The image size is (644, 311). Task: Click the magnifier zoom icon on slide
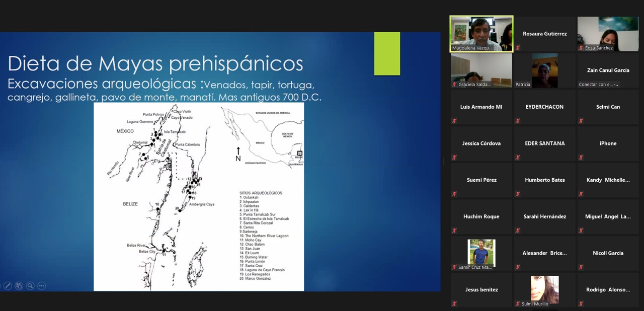30,286
